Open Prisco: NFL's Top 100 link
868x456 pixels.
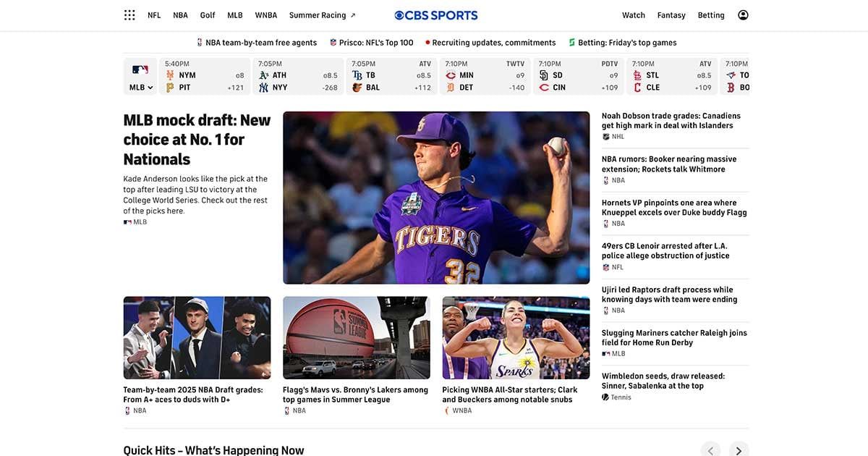[372, 43]
